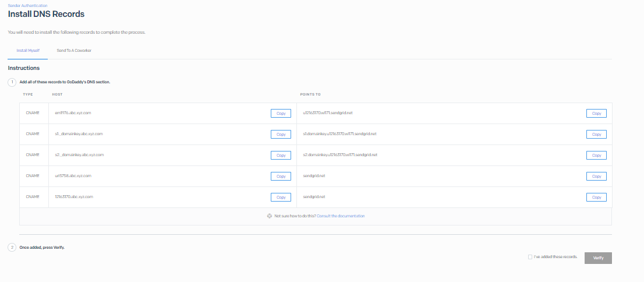Click CNAME type in the em1976 row
This screenshot has height=282, width=644.
click(x=33, y=112)
